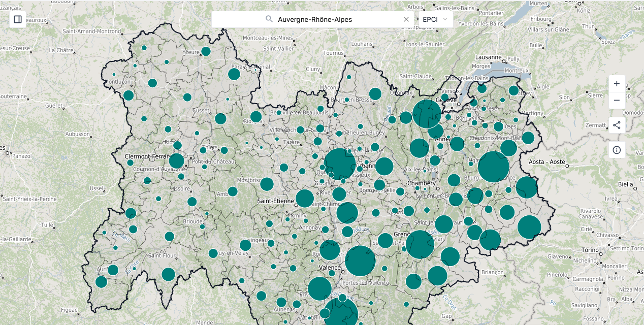Clear the Auvergne-Rhône-Alpes search text
644x325 pixels.
(406, 19)
